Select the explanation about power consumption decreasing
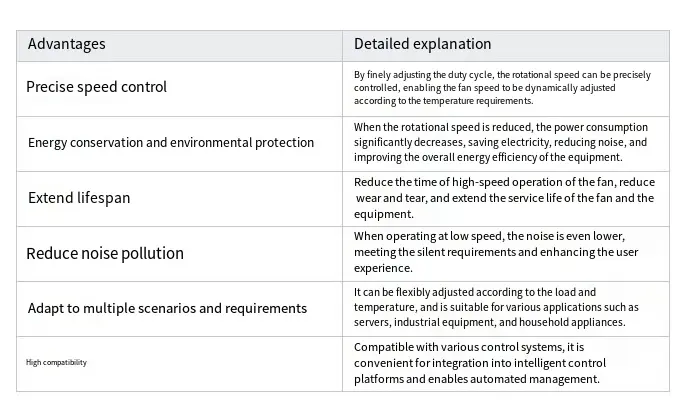This screenshot has width=688, height=402. [500, 142]
